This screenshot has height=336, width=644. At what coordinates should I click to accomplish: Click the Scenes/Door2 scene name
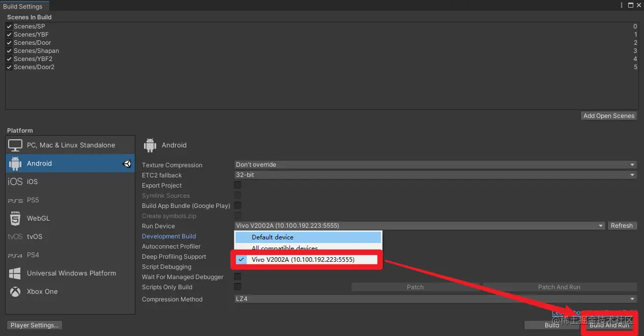tap(34, 67)
